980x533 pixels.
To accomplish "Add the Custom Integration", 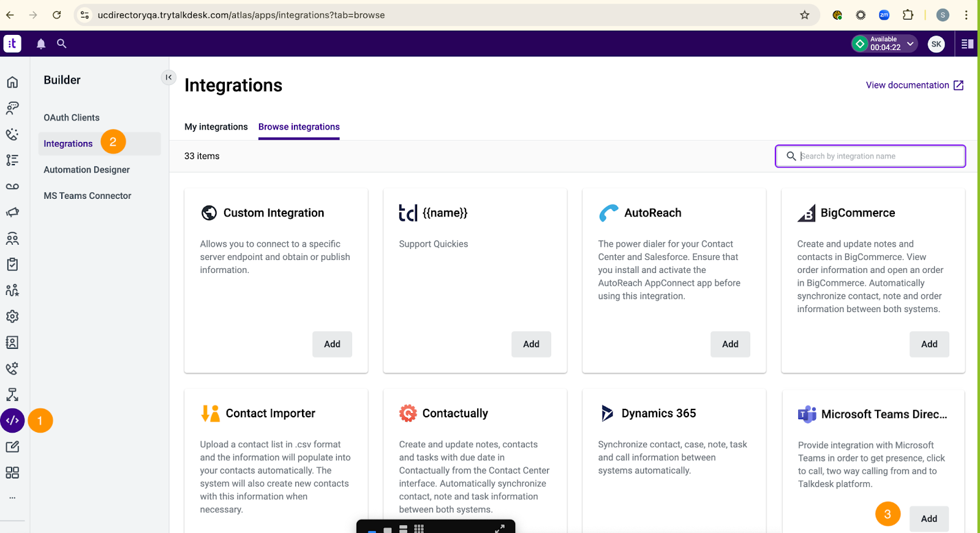I will (332, 344).
